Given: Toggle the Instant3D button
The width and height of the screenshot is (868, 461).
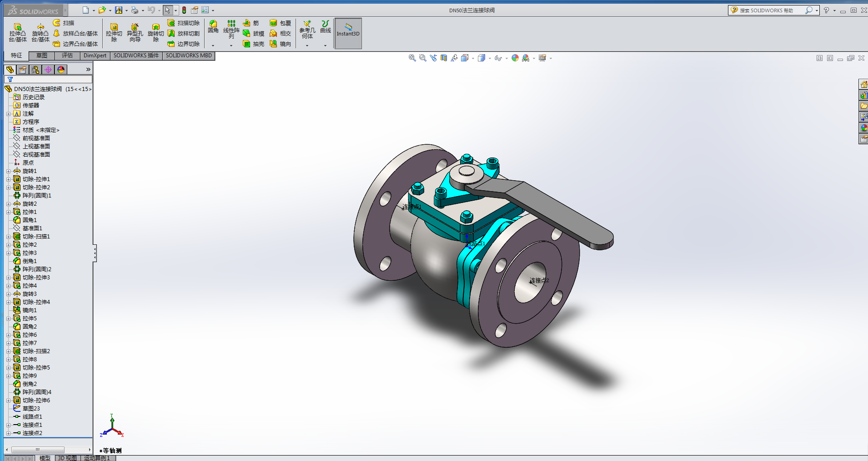Looking at the screenshot, I should [x=348, y=33].
